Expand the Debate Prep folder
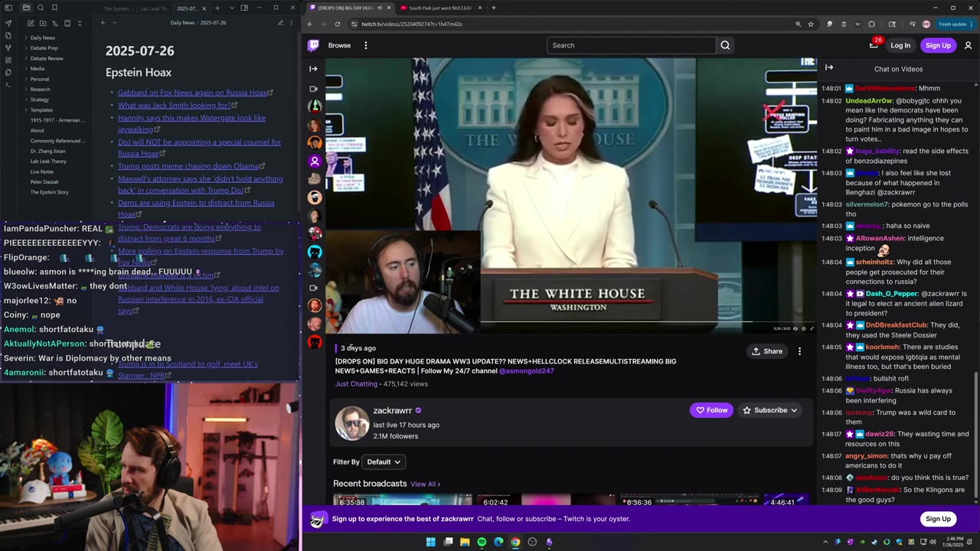The image size is (980, 551). [44, 48]
